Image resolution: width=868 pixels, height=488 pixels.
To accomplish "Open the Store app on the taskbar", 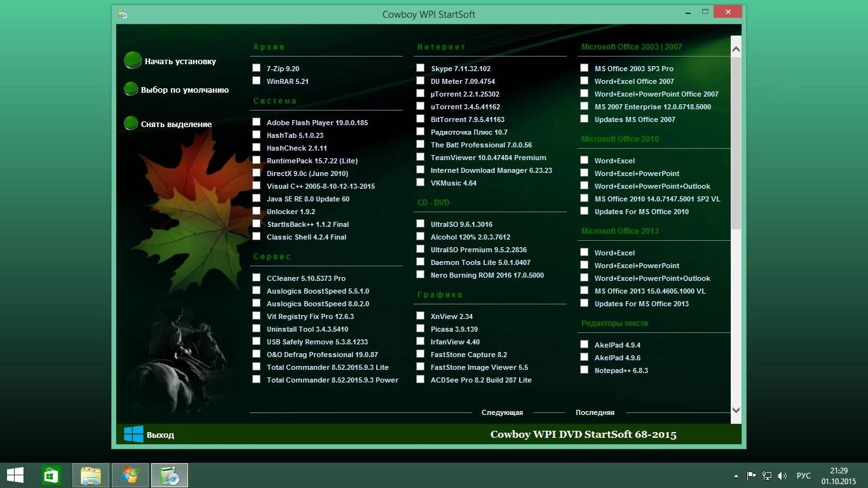I will point(51,475).
